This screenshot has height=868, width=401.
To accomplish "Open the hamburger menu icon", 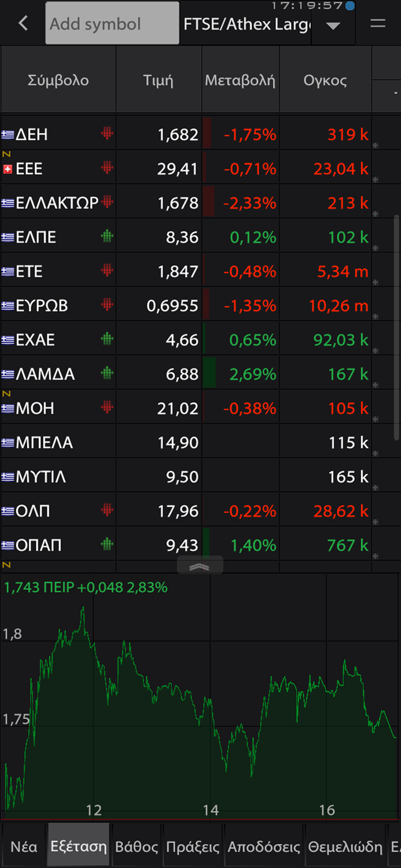I will pyautogui.click(x=377, y=23).
